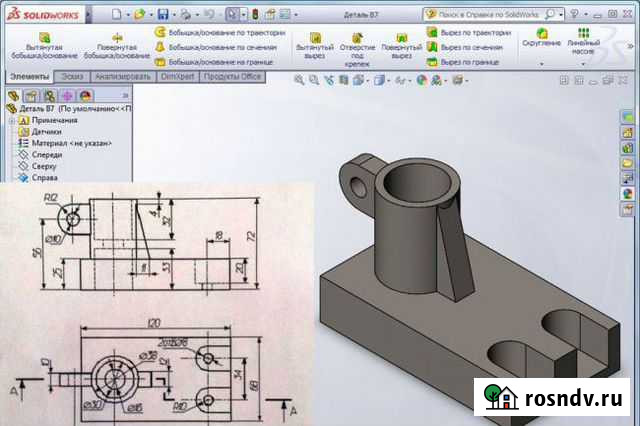Expand the SolidWorks logo menu arrow
640x426 pixels.
pos(89,15)
